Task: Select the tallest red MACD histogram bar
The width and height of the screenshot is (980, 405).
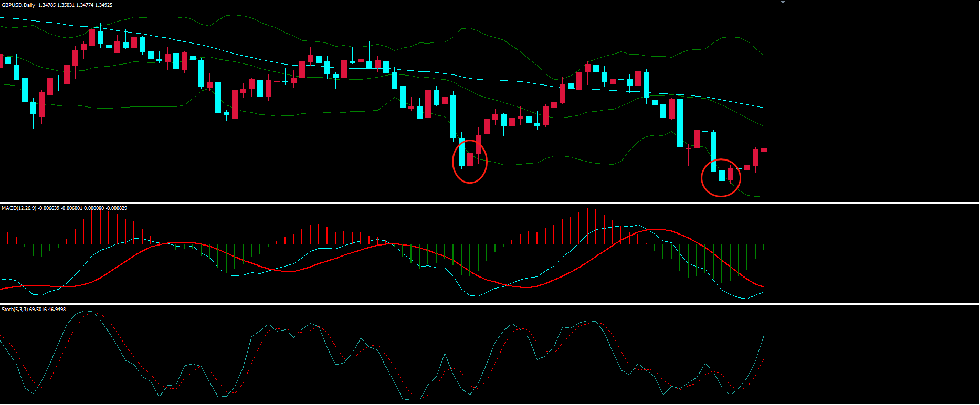Action: [x=587, y=226]
